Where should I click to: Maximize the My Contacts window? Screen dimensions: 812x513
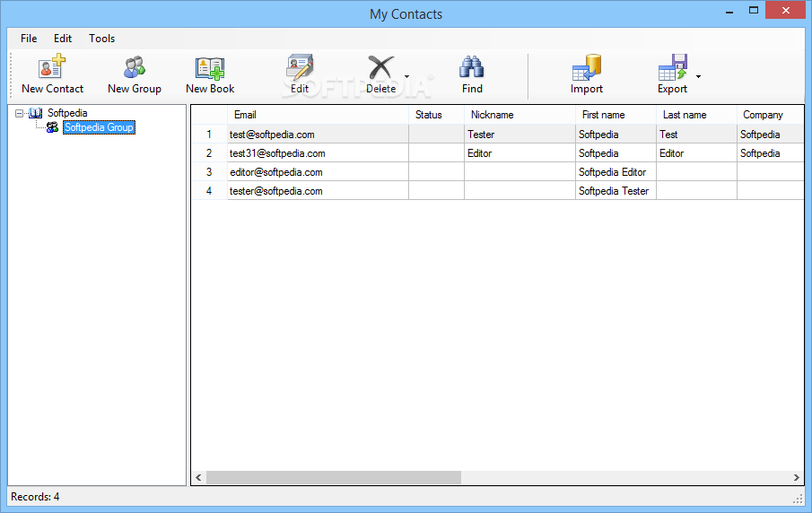754,11
